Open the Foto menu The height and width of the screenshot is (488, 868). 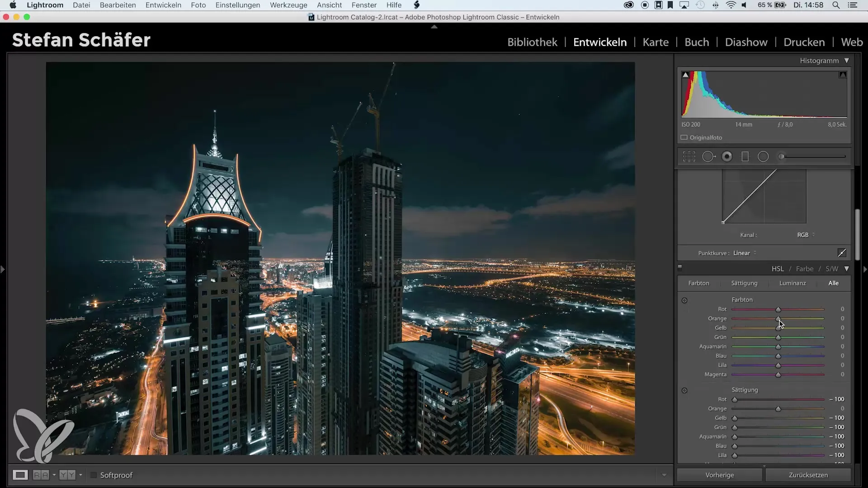coord(198,5)
